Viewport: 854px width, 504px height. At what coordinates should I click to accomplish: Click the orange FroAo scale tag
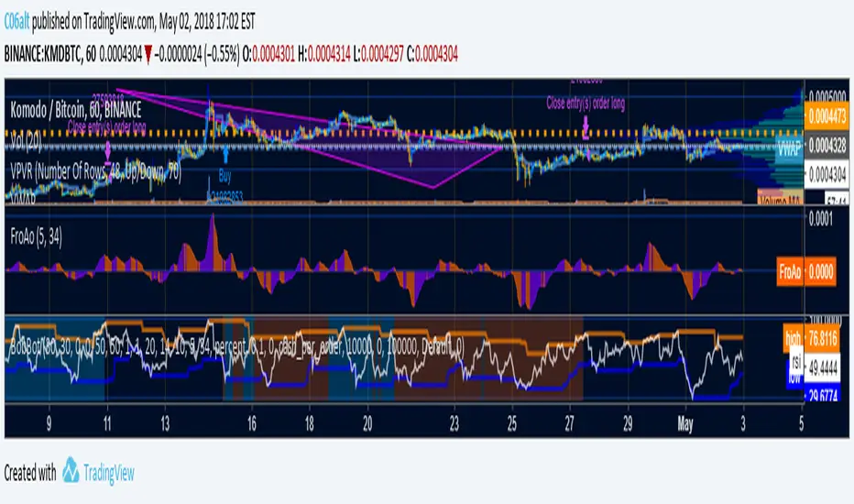point(790,271)
